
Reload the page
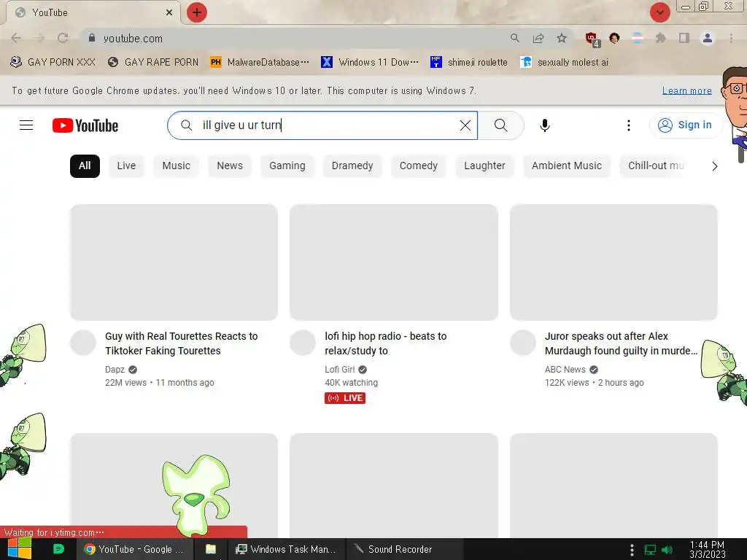pyautogui.click(x=63, y=38)
